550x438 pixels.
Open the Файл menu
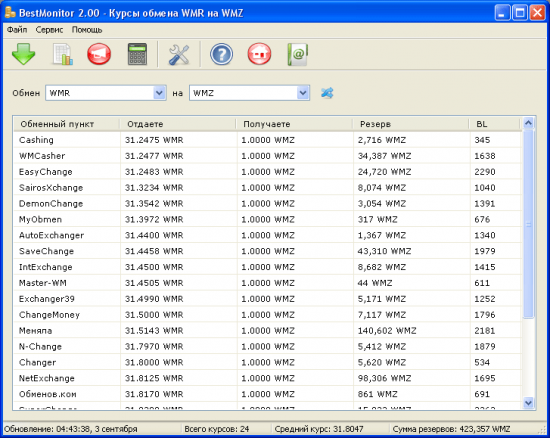(x=17, y=30)
